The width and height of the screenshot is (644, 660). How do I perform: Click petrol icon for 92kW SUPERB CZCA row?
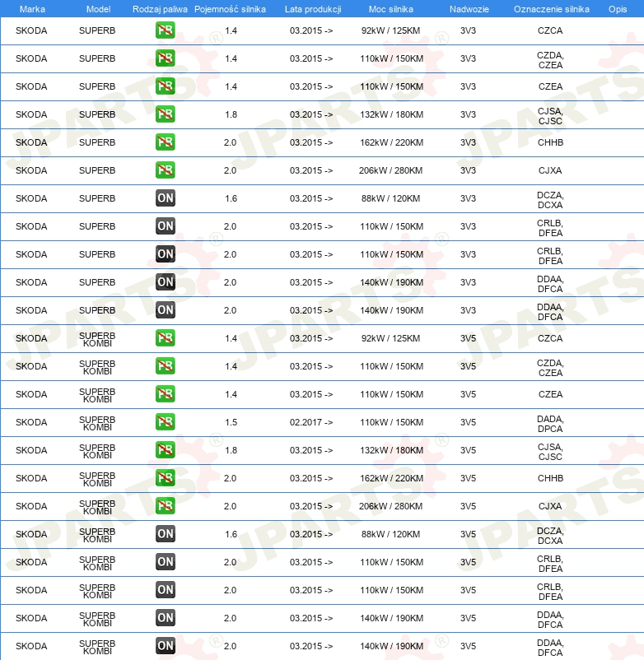pos(165,30)
